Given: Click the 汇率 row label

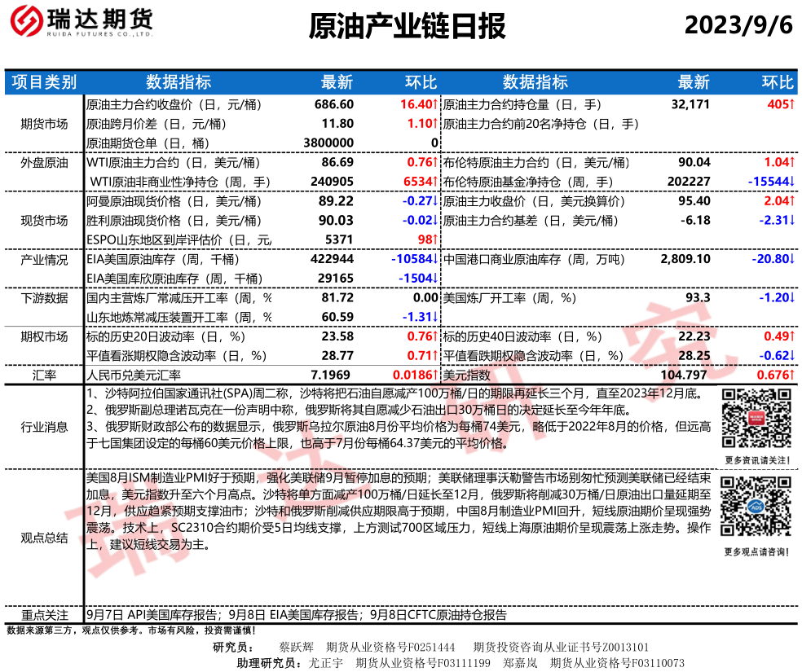Looking at the screenshot, I should [44, 376].
